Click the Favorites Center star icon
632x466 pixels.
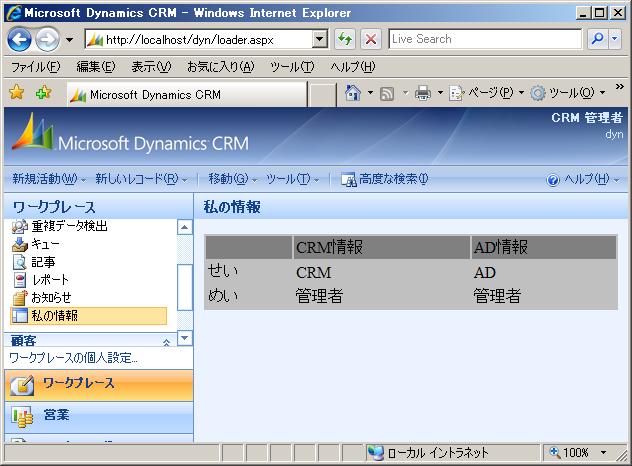click(17, 94)
